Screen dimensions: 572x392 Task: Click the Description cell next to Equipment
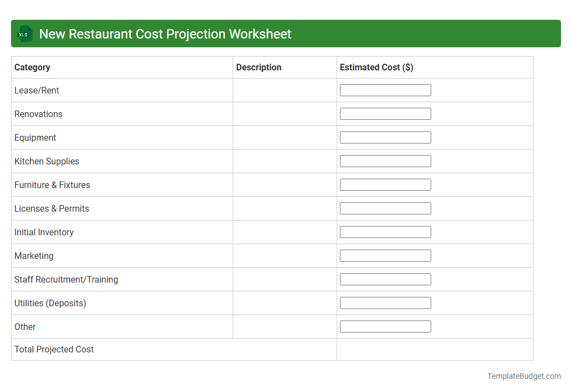point(284,137)
